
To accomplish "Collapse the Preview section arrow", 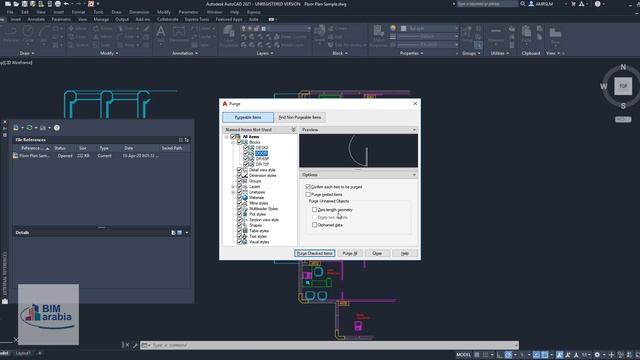I will click(414, 130).
